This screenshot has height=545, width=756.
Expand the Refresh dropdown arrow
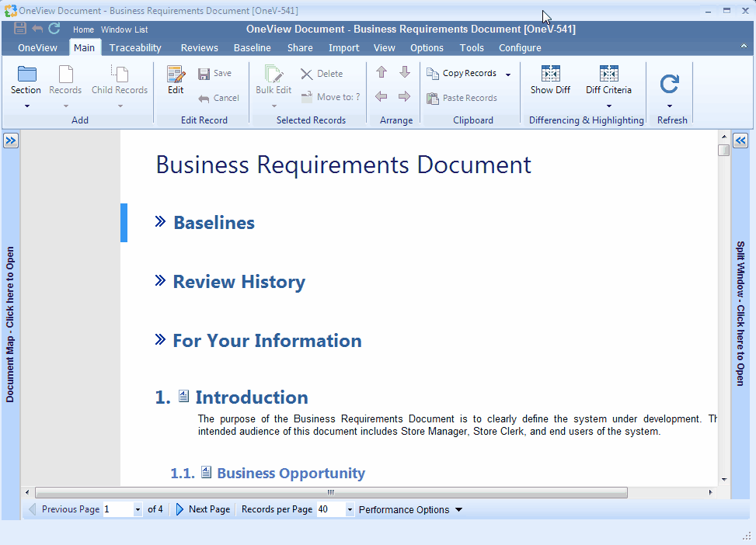tap(670, 106)
